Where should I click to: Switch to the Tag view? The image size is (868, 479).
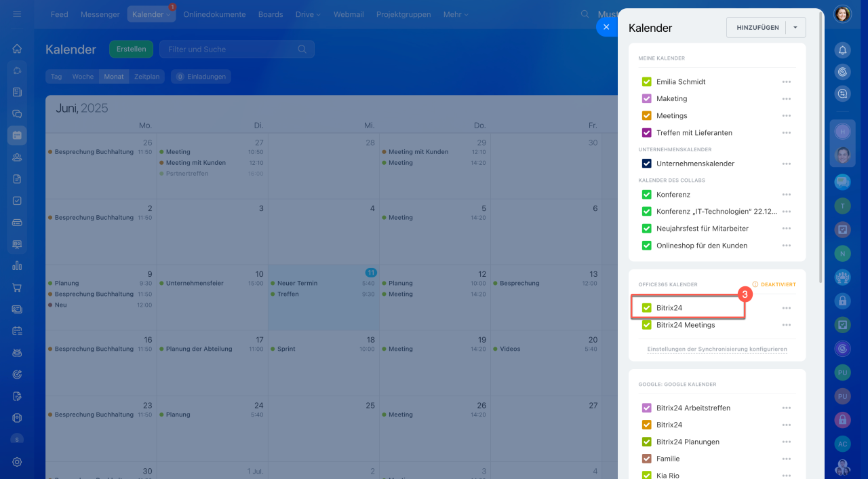coord(56,77)
